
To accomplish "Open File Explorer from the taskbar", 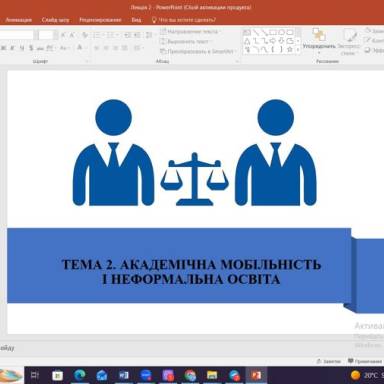I will click(212, 375).
